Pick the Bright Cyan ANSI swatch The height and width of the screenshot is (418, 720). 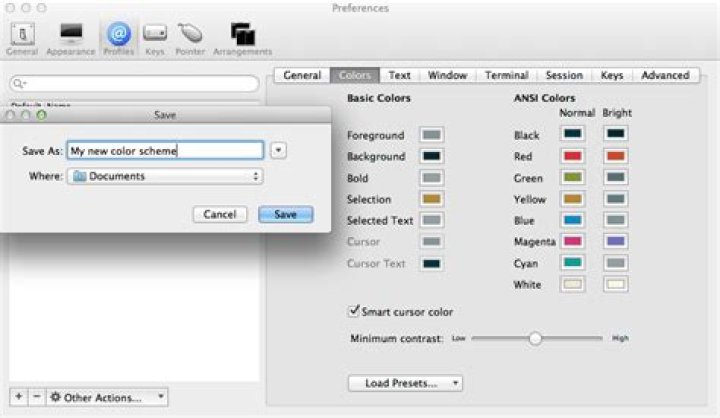[615, 263]
